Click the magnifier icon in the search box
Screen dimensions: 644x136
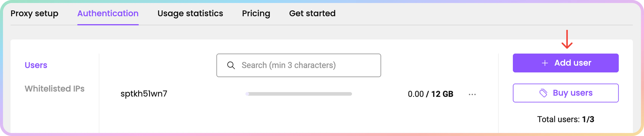231,65
